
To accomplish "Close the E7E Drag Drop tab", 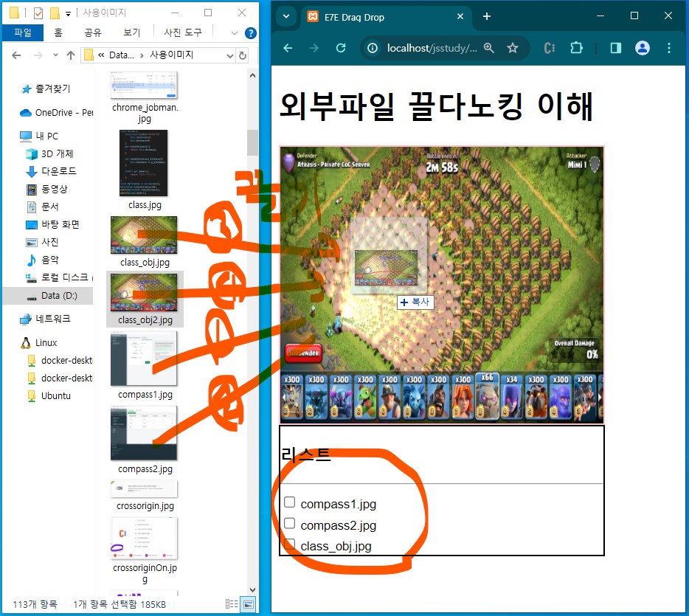I will click(x=460, y=17).
